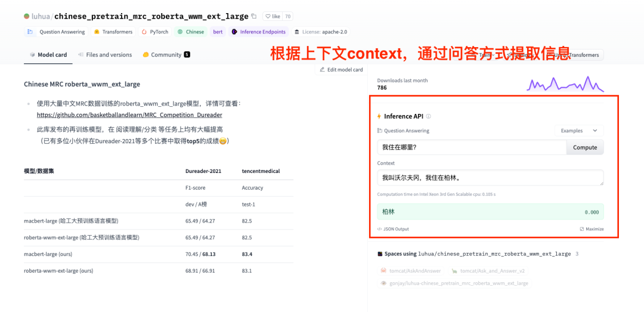Click the Computation time note

click(436, 194)
